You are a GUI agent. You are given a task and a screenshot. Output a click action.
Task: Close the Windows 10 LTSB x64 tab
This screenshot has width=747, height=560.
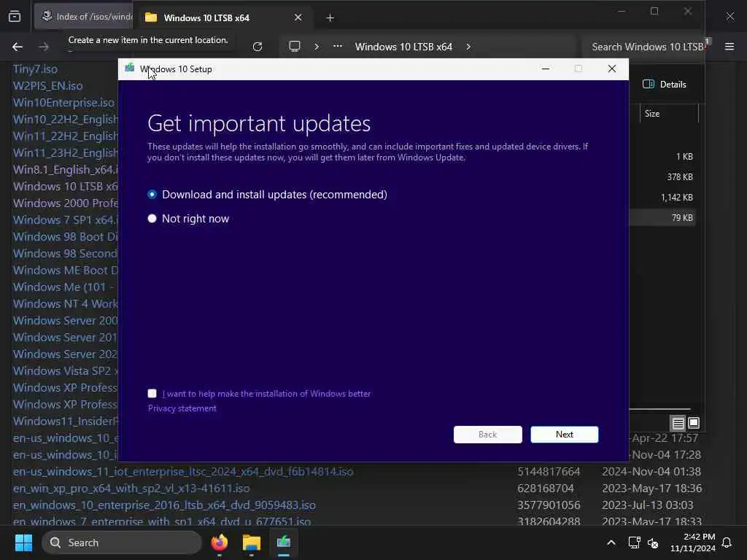(298, 17)
